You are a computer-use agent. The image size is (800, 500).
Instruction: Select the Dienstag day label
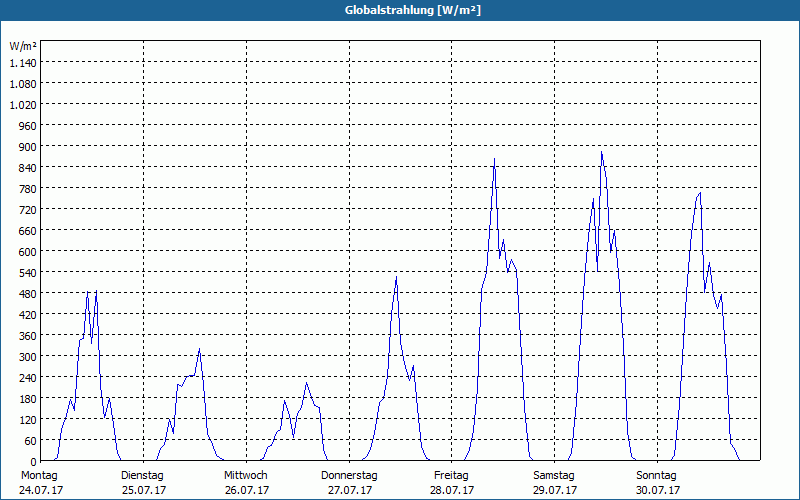[142, 476]
